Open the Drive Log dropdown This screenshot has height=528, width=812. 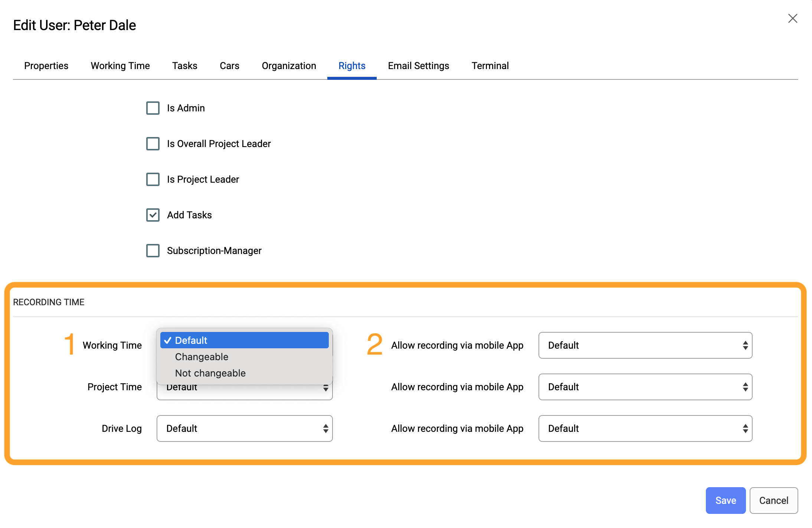click(245, 428)
